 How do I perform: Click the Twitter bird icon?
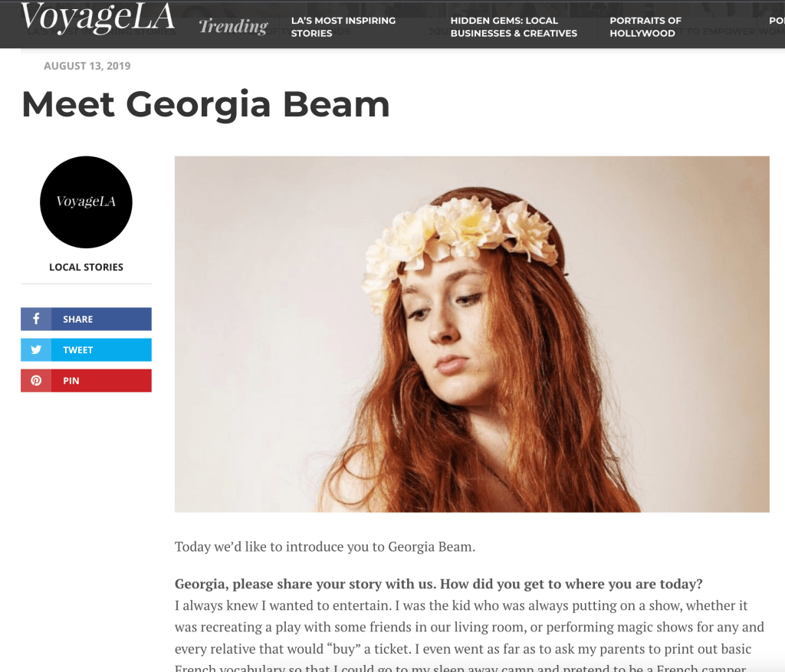point(36,349)
